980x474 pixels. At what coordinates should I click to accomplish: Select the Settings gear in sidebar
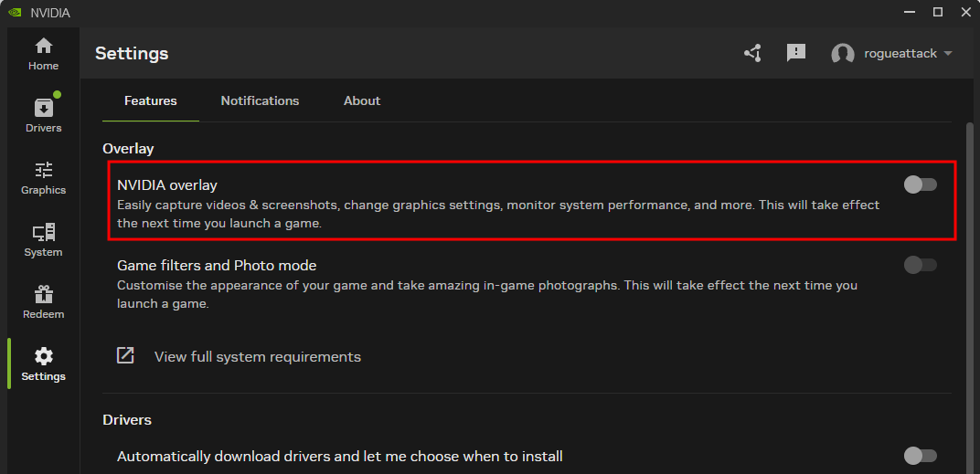click(43, 363)
